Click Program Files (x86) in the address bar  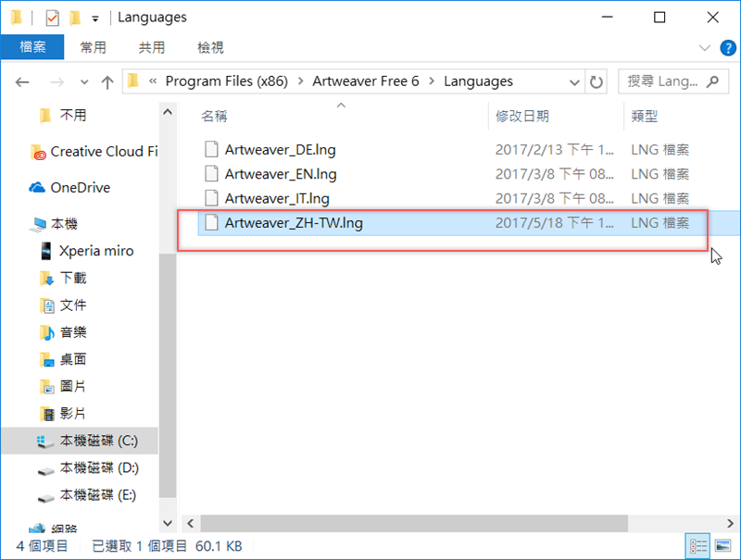click(226, 81)
